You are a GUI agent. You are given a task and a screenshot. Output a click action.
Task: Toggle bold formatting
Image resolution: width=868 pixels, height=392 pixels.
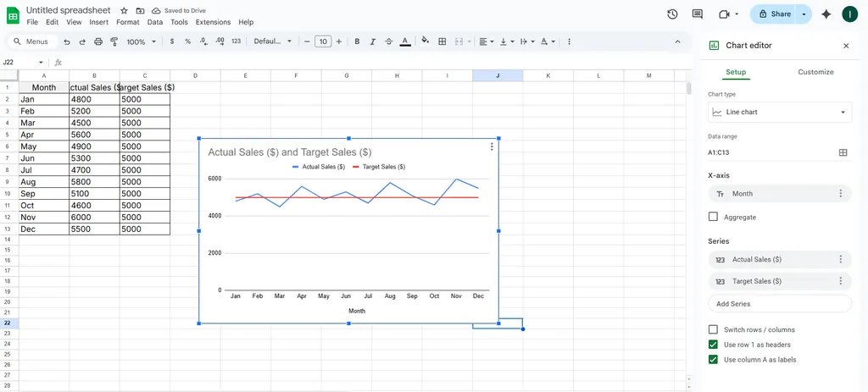point(357,41)
